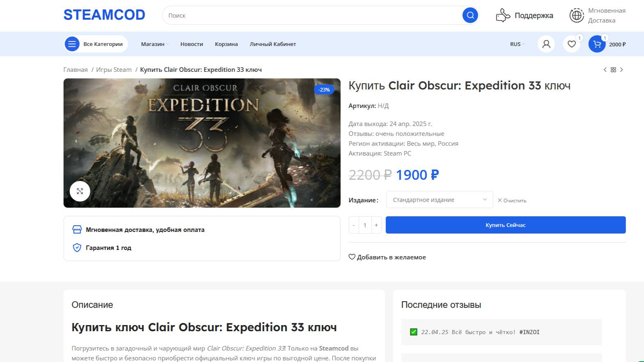644x362 pixels.
Task: Click the #INZOI review text
Action: [529, 332]
